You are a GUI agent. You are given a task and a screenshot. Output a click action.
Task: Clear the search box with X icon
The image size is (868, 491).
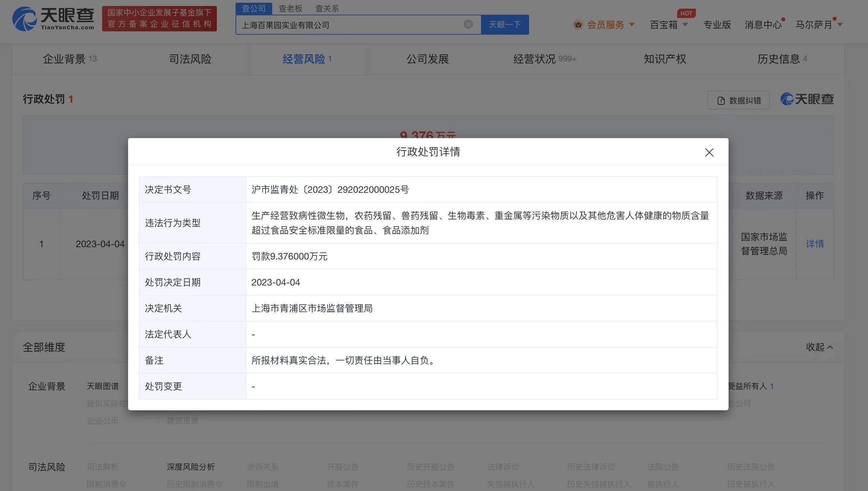(468, 24)
